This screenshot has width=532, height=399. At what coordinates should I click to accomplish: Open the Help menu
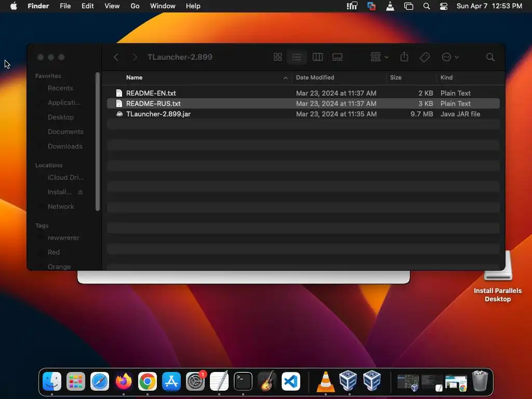point(193,6)
